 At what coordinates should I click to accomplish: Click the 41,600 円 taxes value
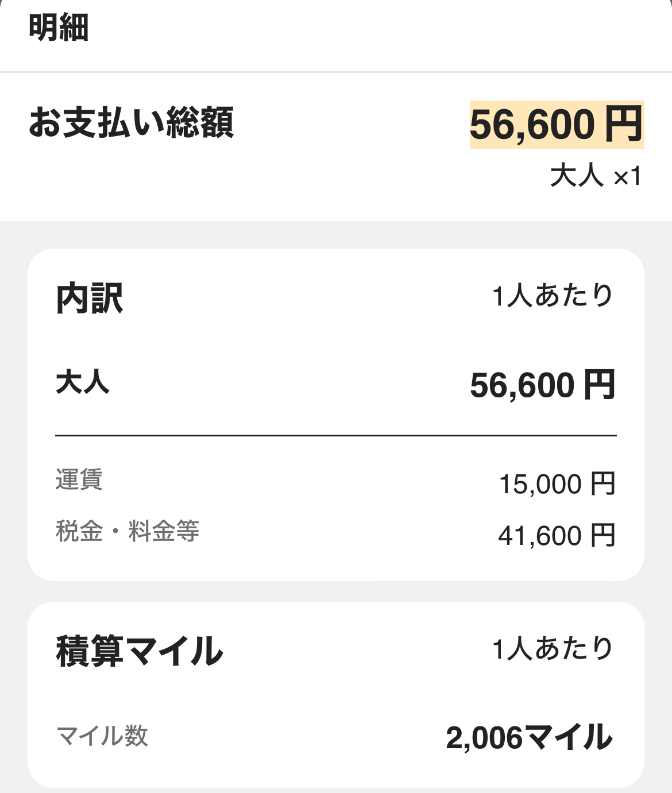557,536
